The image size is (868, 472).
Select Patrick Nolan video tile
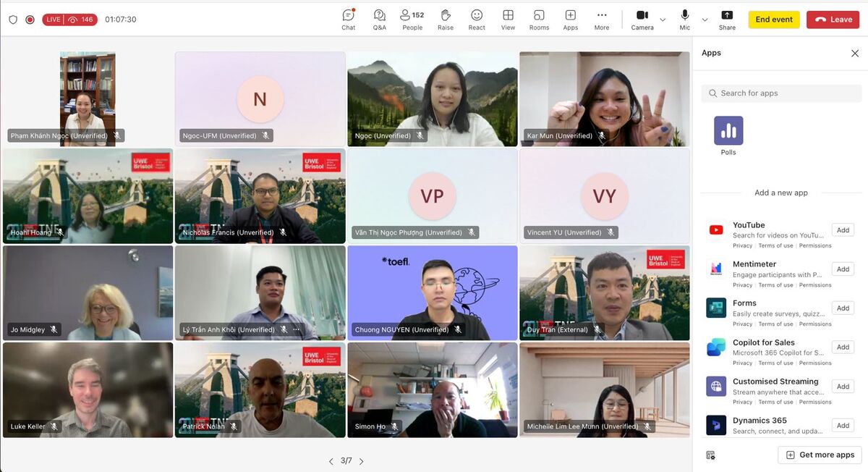coord(260,389)
